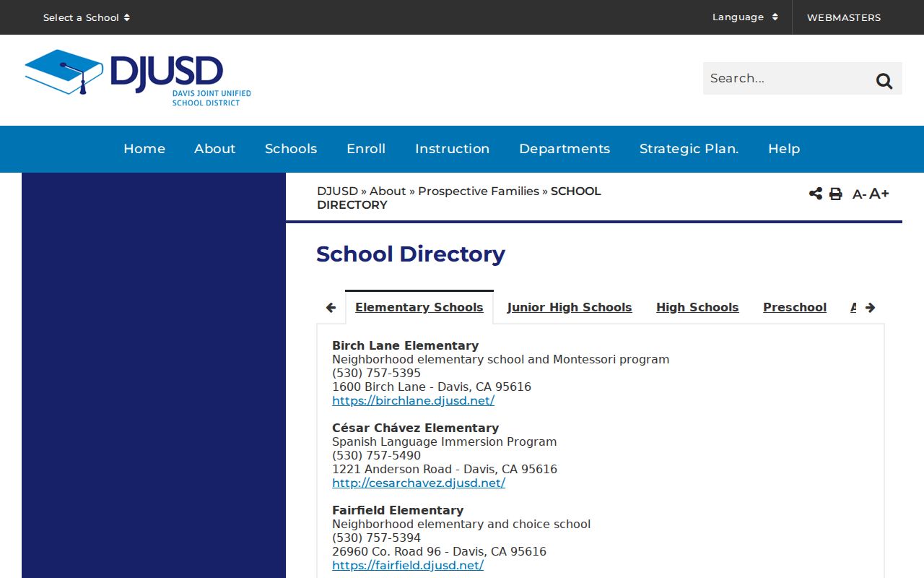Screen dimensions: 924x578
Task: Click the About breadcrumb link
Action: [x=388, y=191]
